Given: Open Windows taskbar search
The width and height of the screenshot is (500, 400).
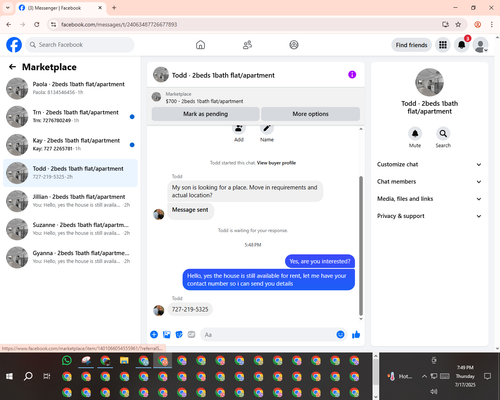Looking at the screenshot, I should click(28, 376).
